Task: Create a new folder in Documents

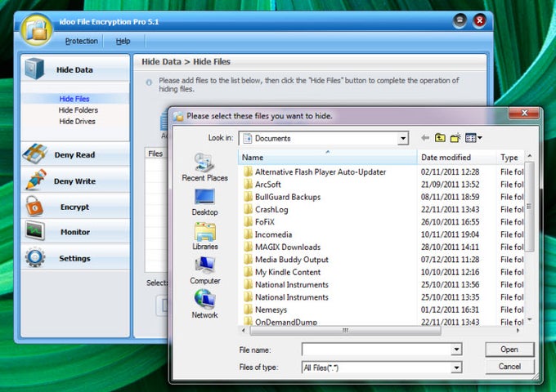Action: click(455, 138)
